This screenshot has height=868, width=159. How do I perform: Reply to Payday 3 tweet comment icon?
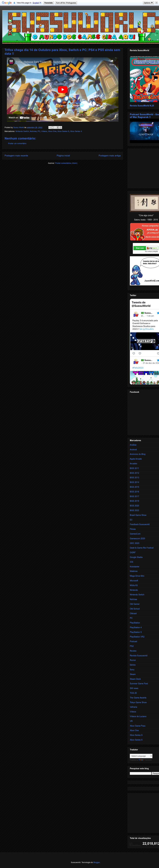(x=134, y=353)
